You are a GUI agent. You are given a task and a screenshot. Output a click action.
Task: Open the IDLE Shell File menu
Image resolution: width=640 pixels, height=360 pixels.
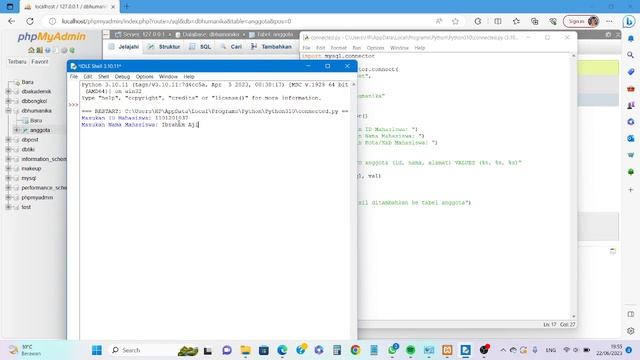tap(73, 76)
